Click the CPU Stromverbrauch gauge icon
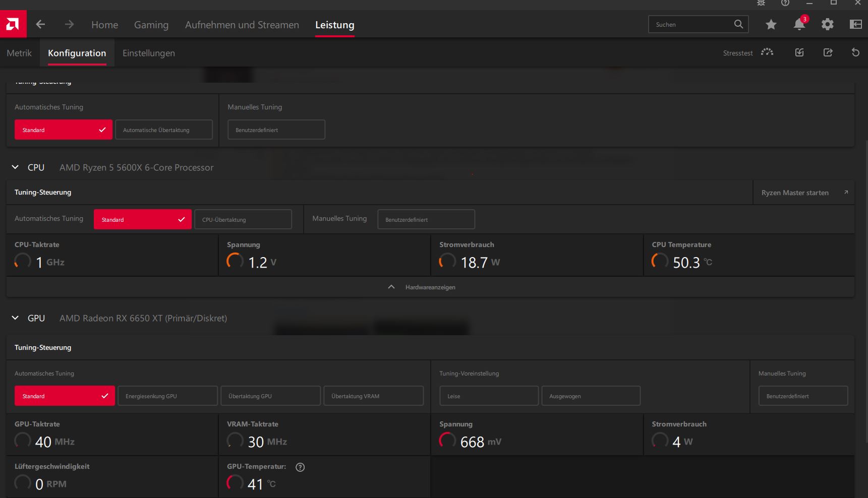The height and width of the screenshot is (498, 868). (447, 261)
